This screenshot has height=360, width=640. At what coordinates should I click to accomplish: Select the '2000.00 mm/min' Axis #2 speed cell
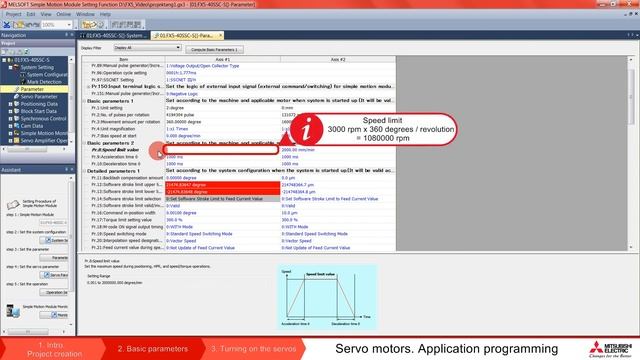pos(338,150)
